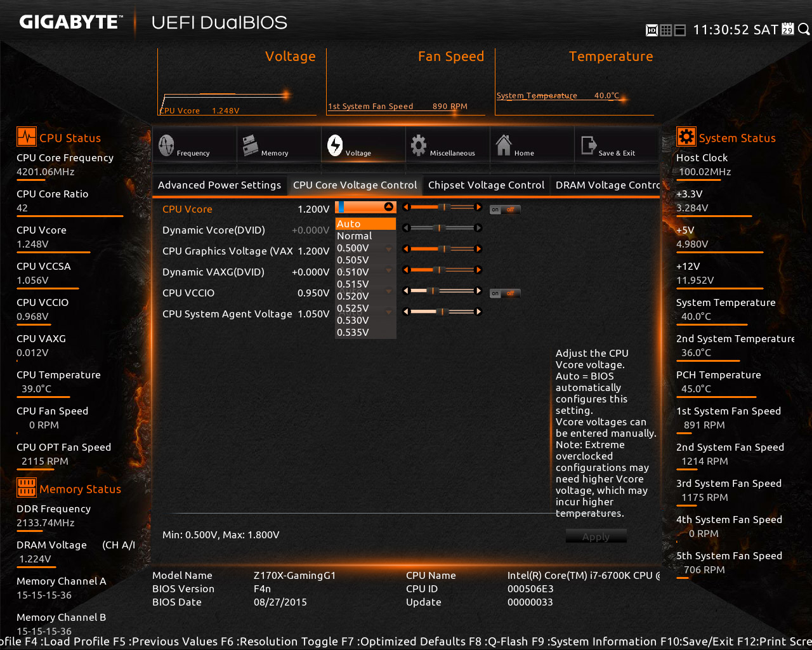Viewport: 812px width, 650px height.
Task: Click the magnifier search icon at top right
Action: click(804, 29)
